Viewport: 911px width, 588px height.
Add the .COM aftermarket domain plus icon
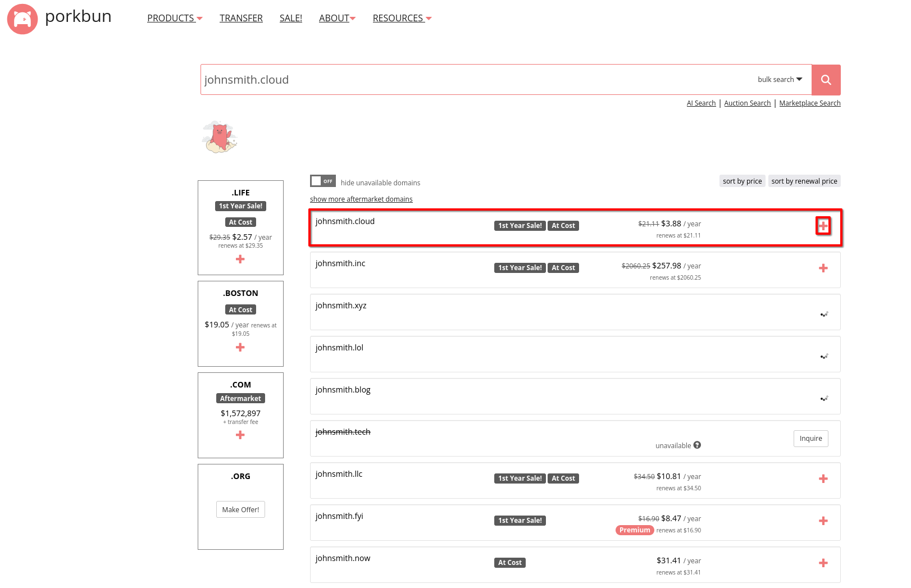click(240, 435)
